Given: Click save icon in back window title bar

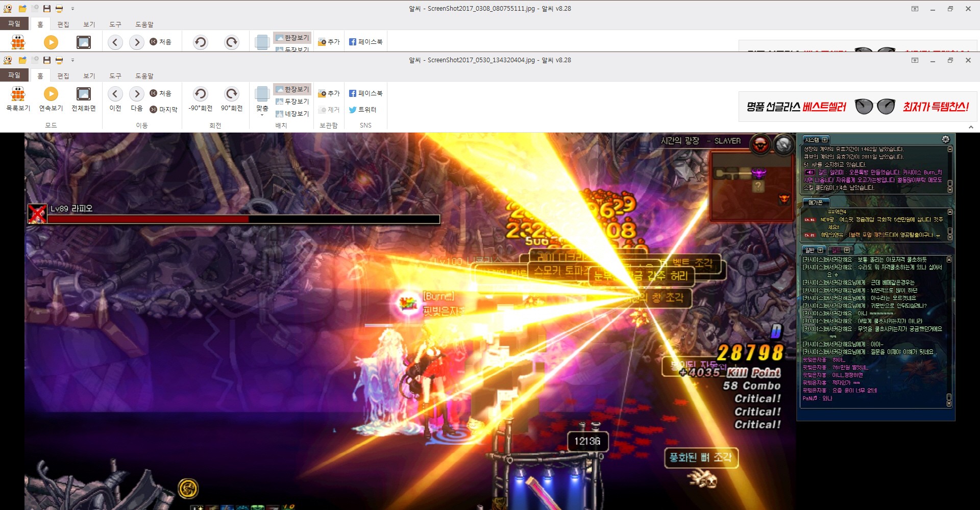Looking at the screenshot, I should tap(47, 9).
